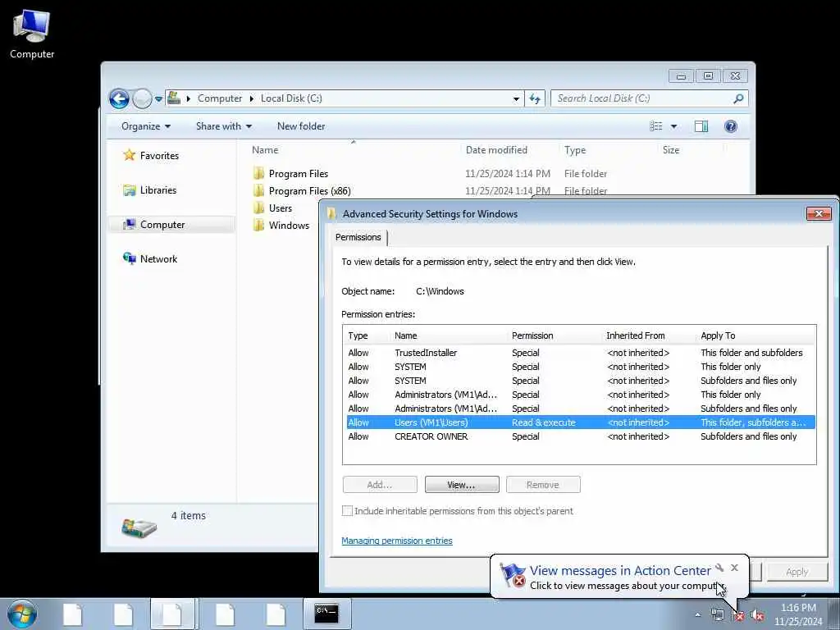Open the Share with menu

(223, 126)
